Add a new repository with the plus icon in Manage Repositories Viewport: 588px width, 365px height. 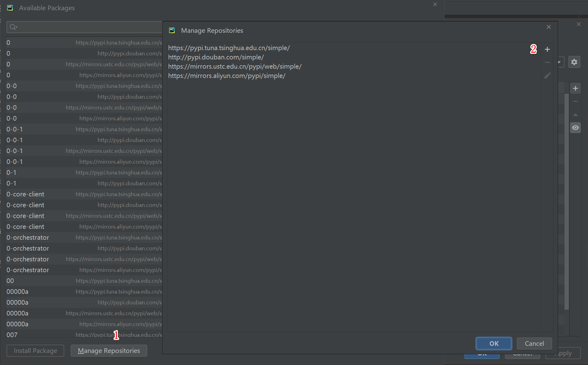(x=547, y=49)
